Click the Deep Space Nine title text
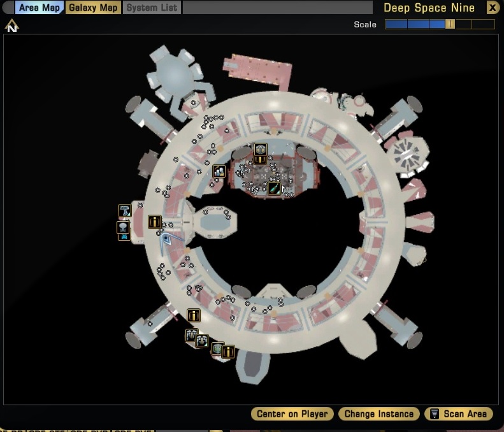The width and height of the screenshot is (504, 432). coord(429,8)
